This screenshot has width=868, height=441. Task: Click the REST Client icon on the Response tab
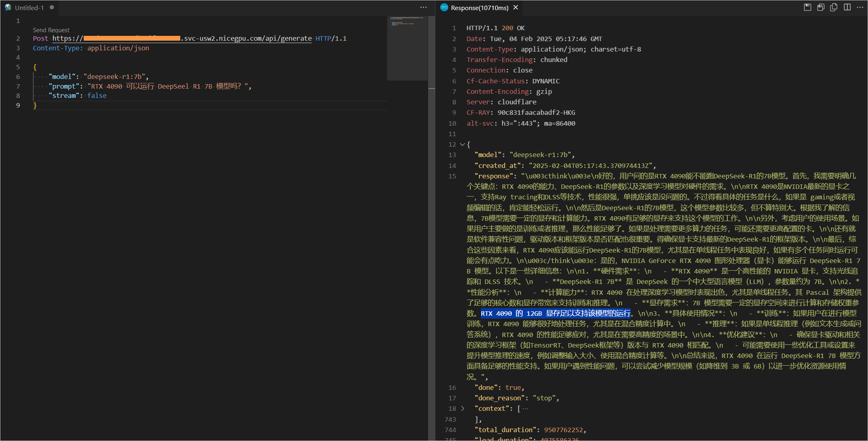[444, 8]
